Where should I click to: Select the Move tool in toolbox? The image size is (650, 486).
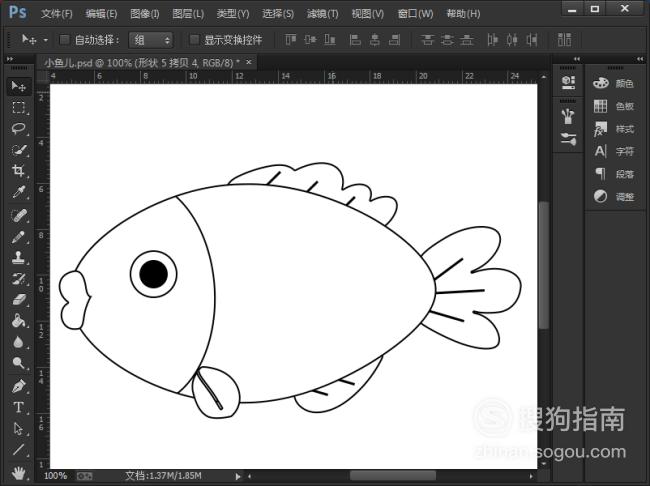19,86
